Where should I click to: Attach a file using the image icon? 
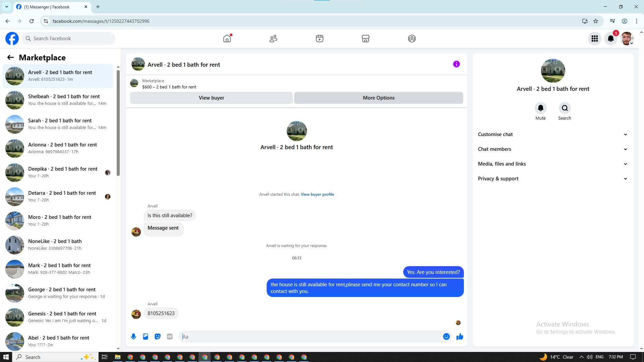[x=146, y=337]
